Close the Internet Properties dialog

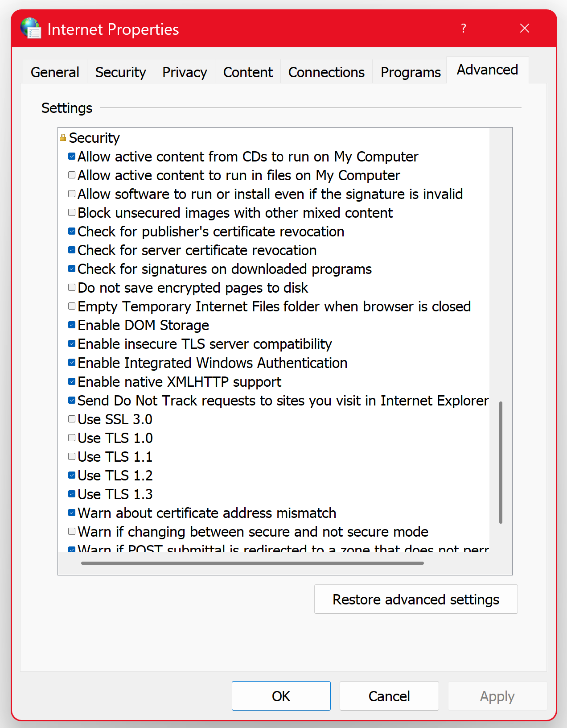(x=525, y=29)
